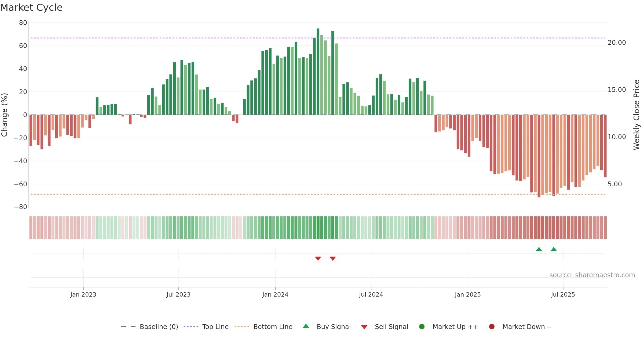Toggle the Top Line legend entry

tap(206, 327)
